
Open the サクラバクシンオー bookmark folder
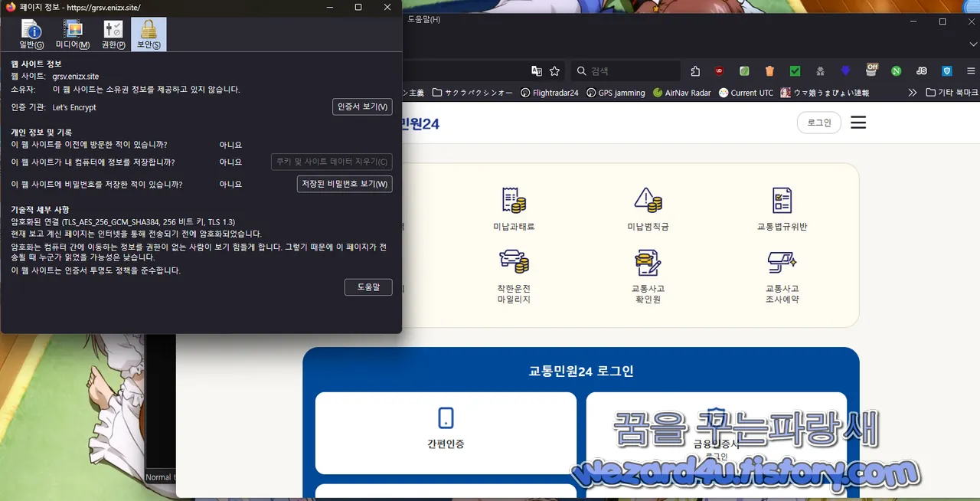pos(472,93)
